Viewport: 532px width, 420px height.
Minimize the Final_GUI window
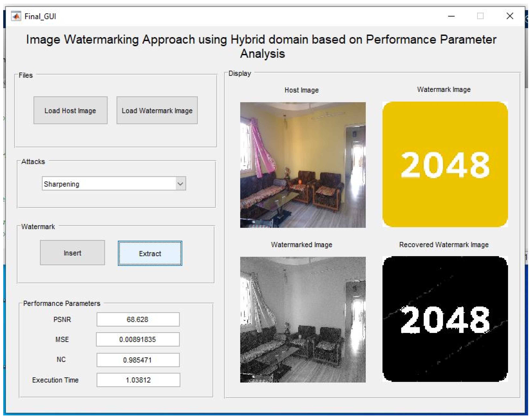tap(451, 16)
